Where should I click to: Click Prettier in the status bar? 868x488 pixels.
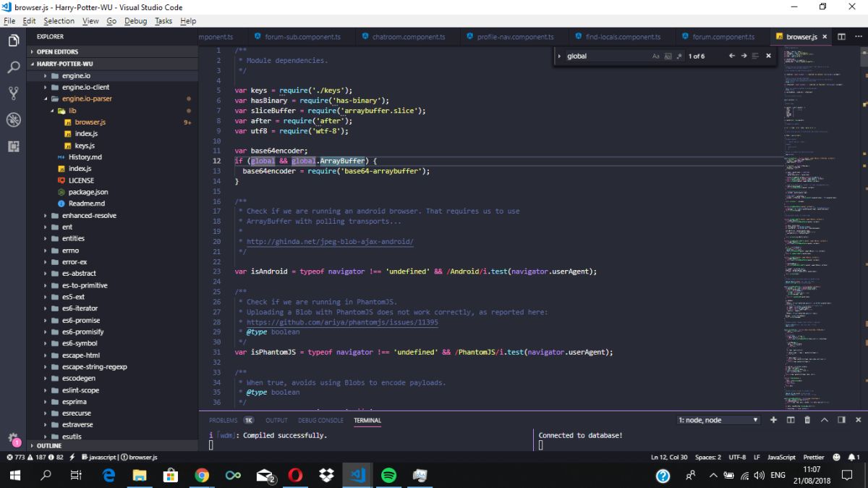pyautogui.click(x=814, y=458)
